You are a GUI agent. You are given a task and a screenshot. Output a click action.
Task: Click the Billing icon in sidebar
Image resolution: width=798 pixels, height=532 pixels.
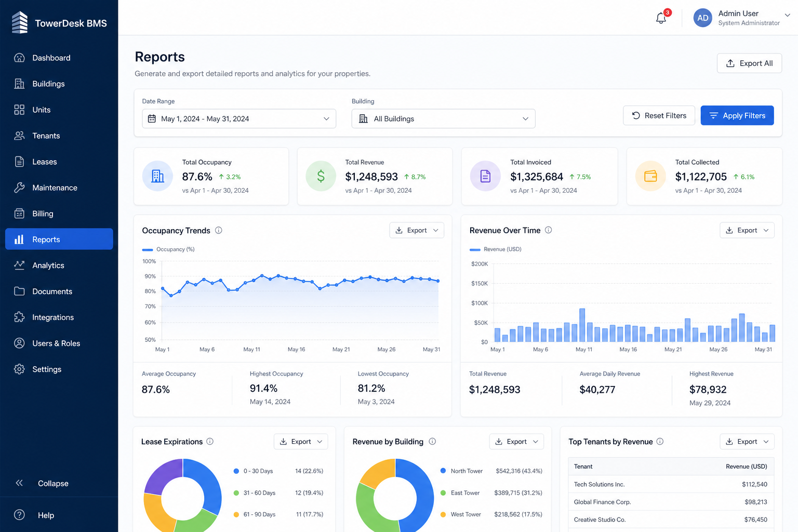click(x=19, y=214)
